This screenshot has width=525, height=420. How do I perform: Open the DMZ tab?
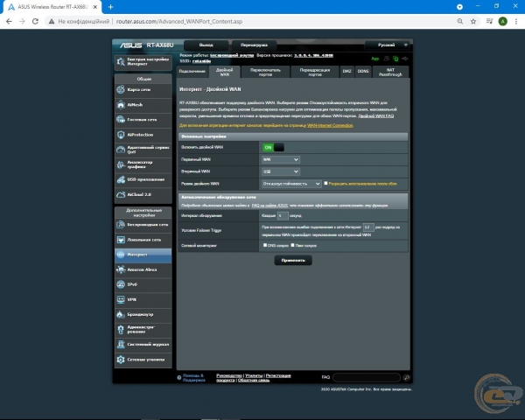(346, 72)
